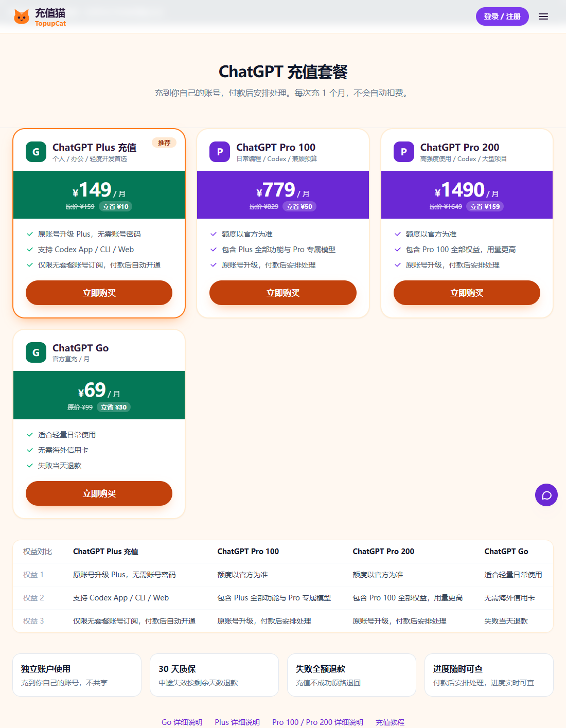Open the hamburger menu icon
This screenshot has height=728, width=566.
(x=543, y=16)
